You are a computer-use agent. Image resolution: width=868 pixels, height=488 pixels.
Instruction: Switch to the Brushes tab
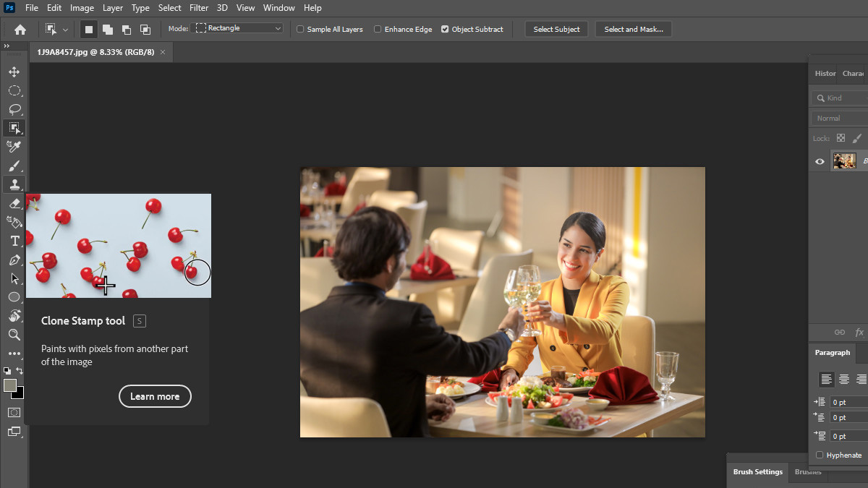[808, 471]
